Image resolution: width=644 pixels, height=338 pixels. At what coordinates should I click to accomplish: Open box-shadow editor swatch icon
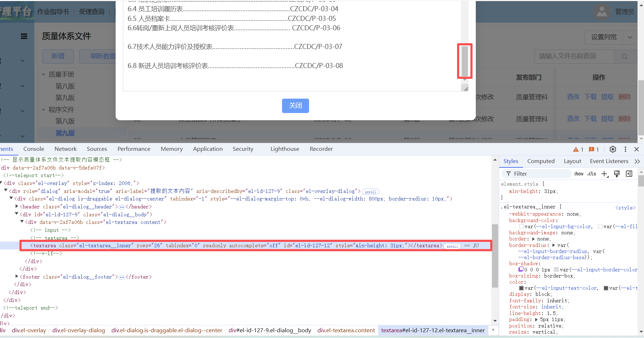[x=521, y=269]
